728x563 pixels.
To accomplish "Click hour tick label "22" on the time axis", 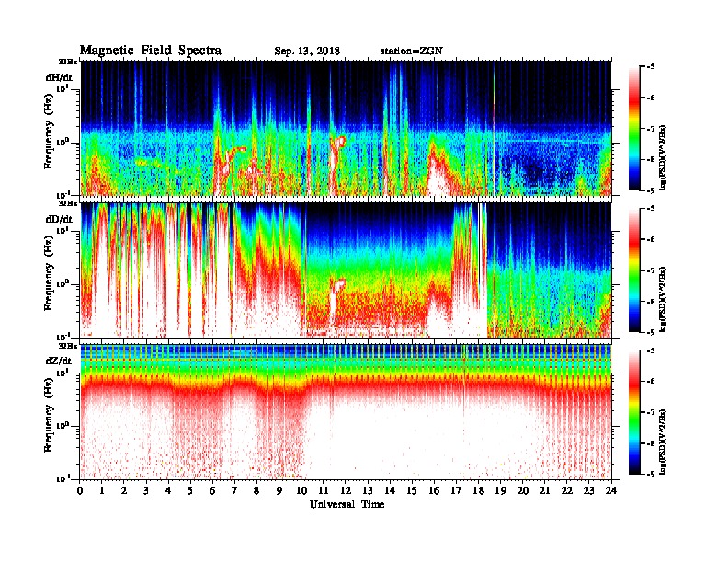I will [x=567, y=490].
